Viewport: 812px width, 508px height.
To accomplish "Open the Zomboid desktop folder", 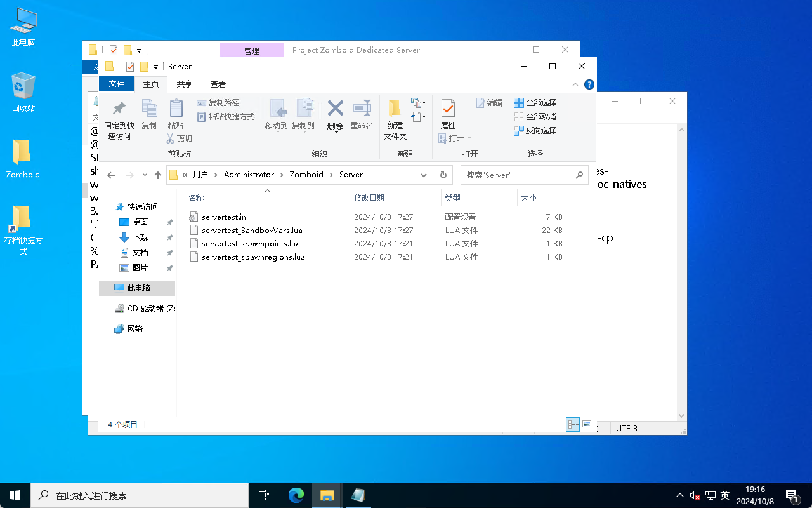I will 23,159.
